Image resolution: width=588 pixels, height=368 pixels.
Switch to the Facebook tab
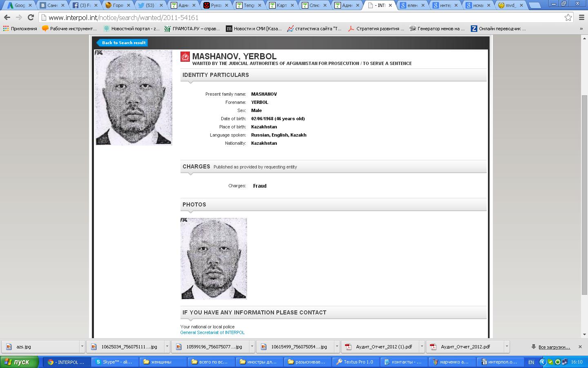tap(83, 5)
